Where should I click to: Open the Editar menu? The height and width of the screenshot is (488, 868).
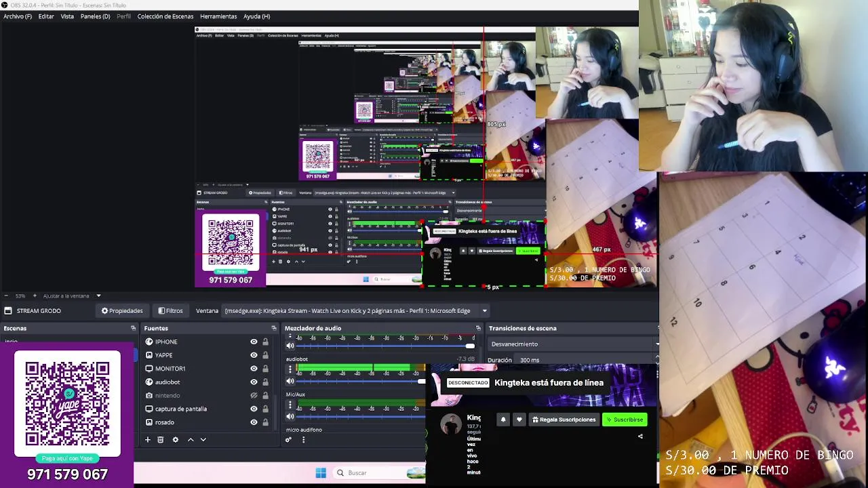46,16
